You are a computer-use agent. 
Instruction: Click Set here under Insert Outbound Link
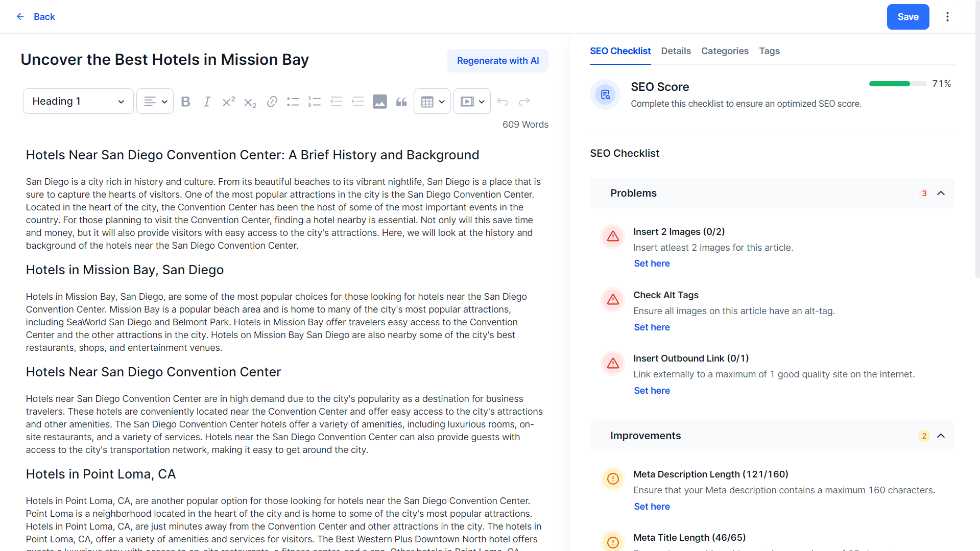click(652, 391)
